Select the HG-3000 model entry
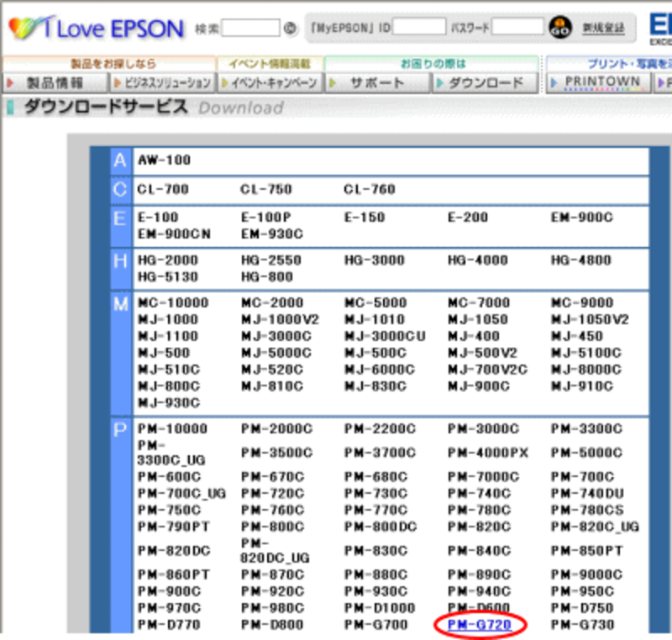The image size is (672, 640). point(375,260)
